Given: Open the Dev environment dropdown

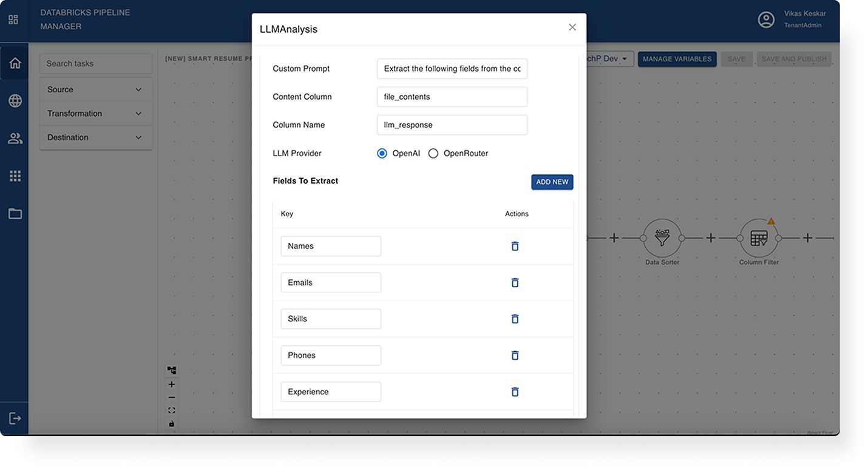Looking at the screenshot, I should tap(610, 59).
